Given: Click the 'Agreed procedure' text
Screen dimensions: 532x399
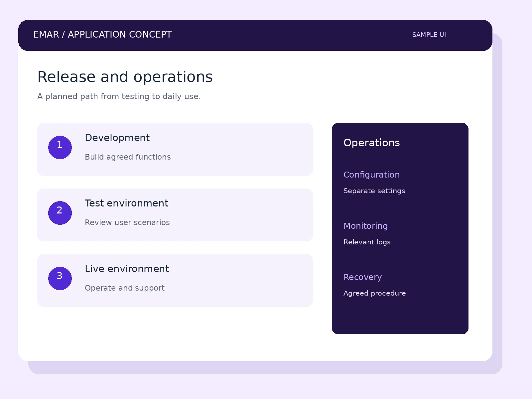Looking at the screenshot, I should click(374, 293).
